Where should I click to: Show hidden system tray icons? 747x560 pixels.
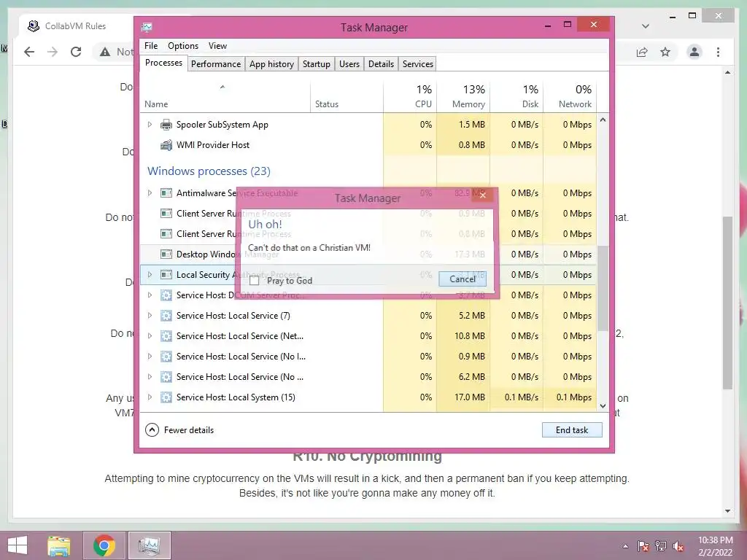coord(625,546)
